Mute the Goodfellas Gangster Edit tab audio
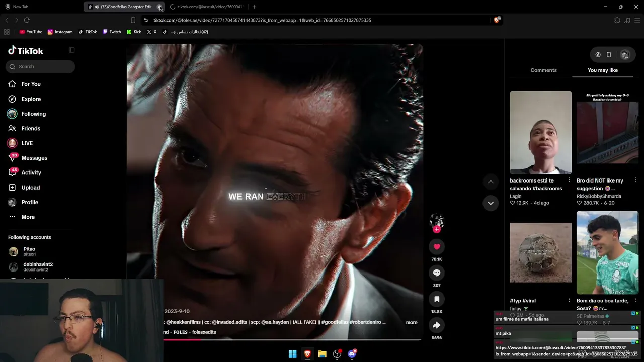The image size is (644, 362). click(x=97, y=7)
